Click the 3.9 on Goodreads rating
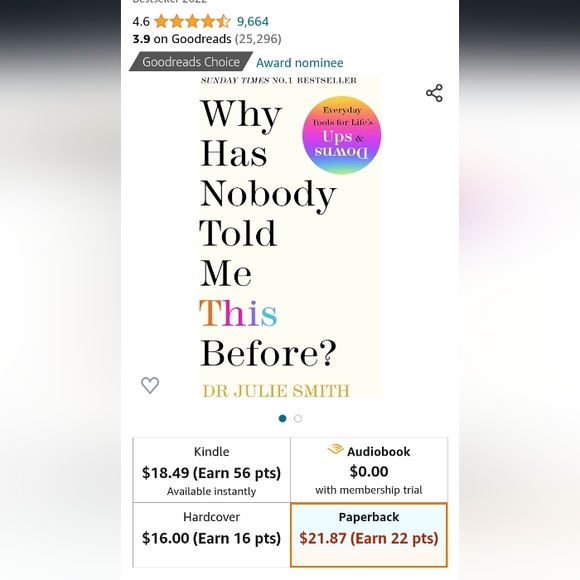Viewport: 580px width, 580px height. pos(207,39)
